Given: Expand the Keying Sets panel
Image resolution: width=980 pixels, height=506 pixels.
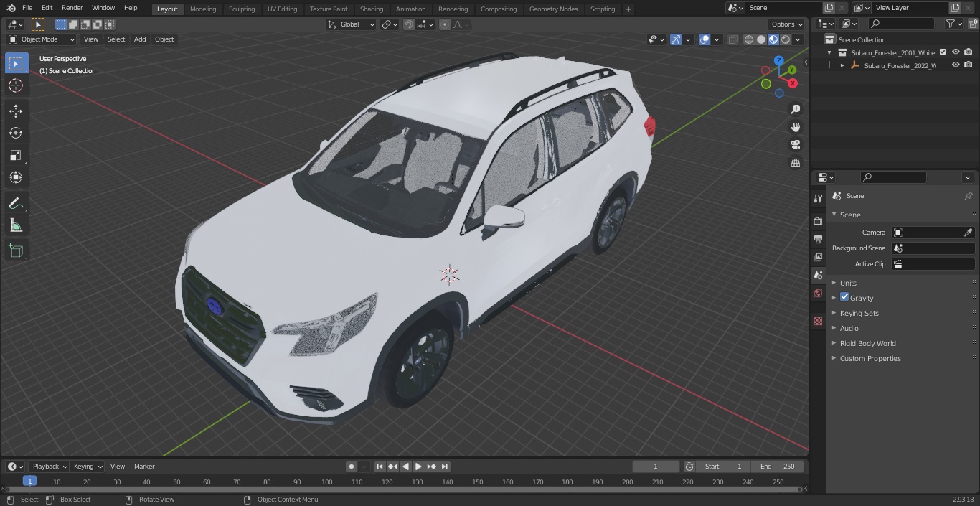Looking at the screenshot, I should (859, 313).
